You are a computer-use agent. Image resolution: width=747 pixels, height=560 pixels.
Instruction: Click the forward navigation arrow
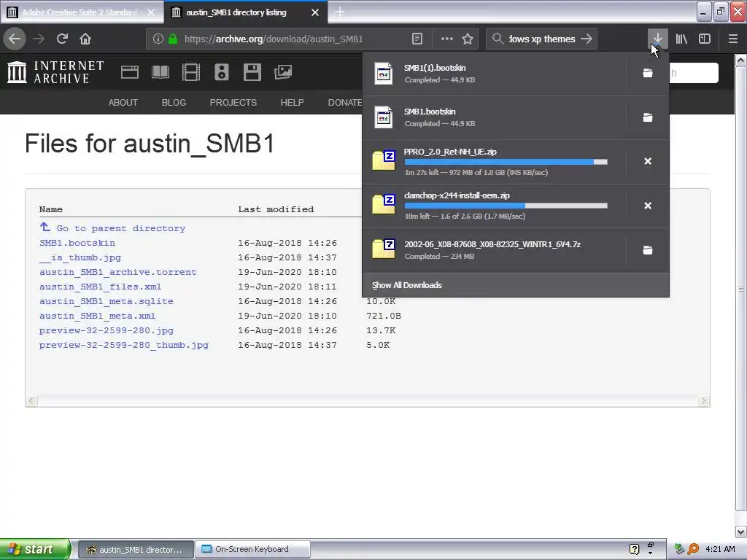click(39, 39)
